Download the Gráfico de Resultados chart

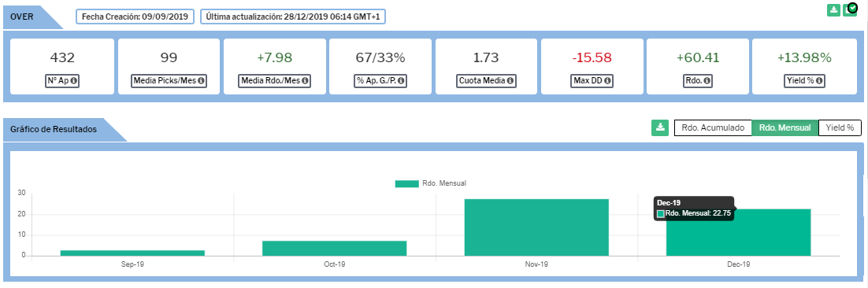(660, 127)
